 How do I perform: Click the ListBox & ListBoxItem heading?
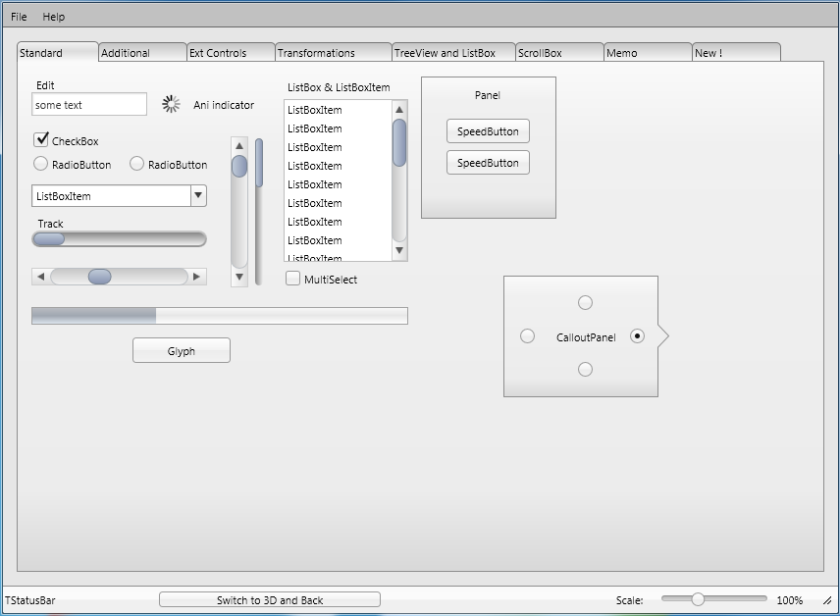coord(339,87)
